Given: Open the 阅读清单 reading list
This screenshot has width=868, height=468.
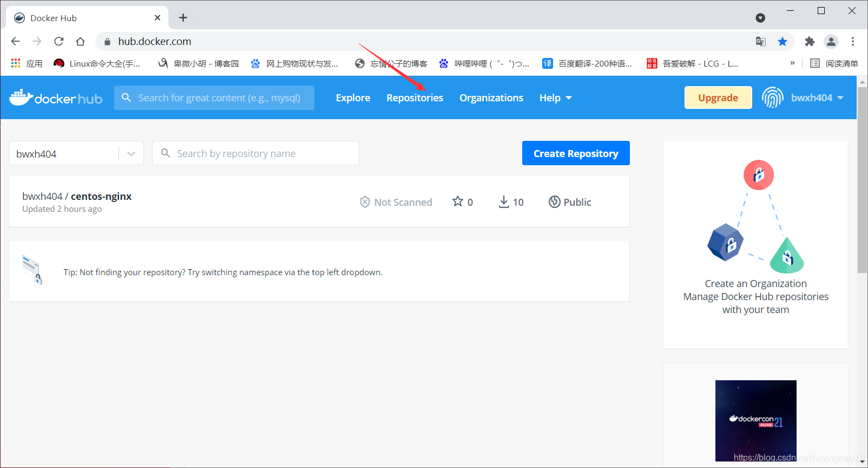Looking at the screenshot, I should pos(834,63).
